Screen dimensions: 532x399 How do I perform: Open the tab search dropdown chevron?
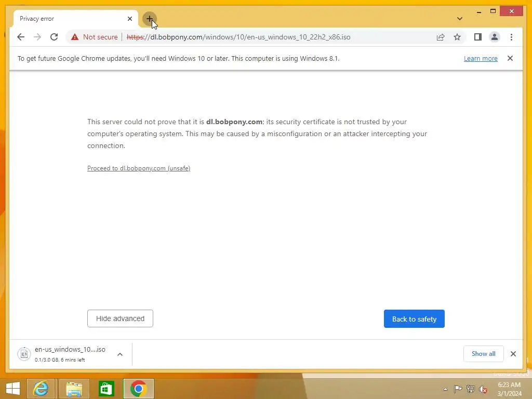pos(459,19)
